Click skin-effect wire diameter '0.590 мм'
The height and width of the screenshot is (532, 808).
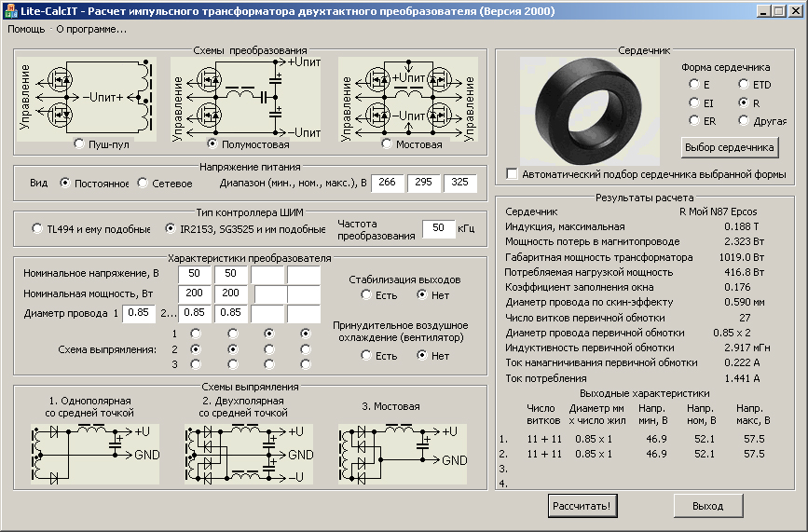click(x=745, y=302)
